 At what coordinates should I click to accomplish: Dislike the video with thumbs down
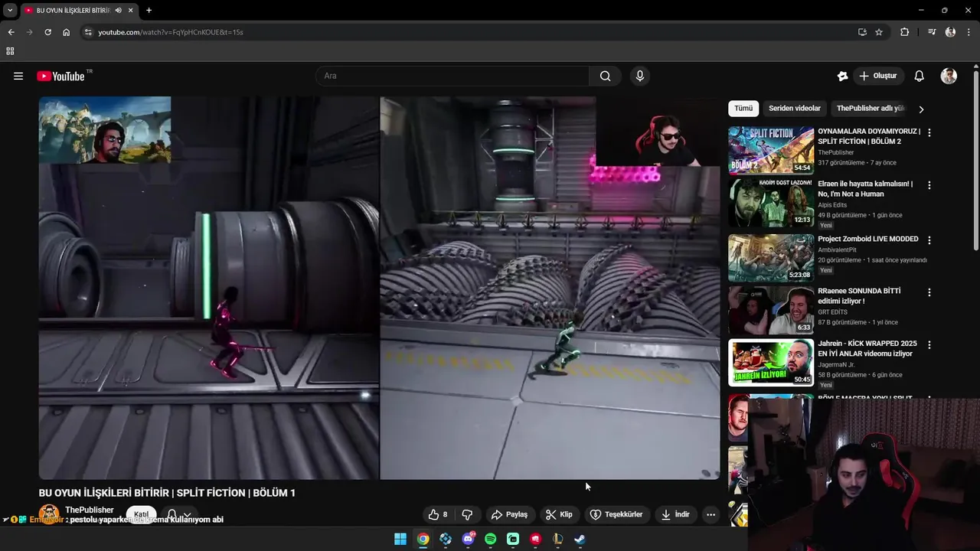coord(467,514)
